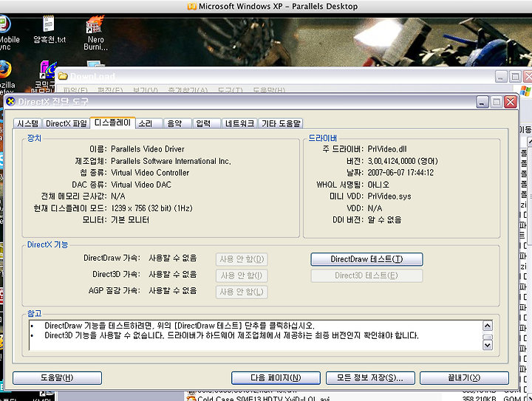The height and width of the screenshot is (401, 532).
Task: Click the 끝내기(X) exit button
Action: tap(464, 377)
